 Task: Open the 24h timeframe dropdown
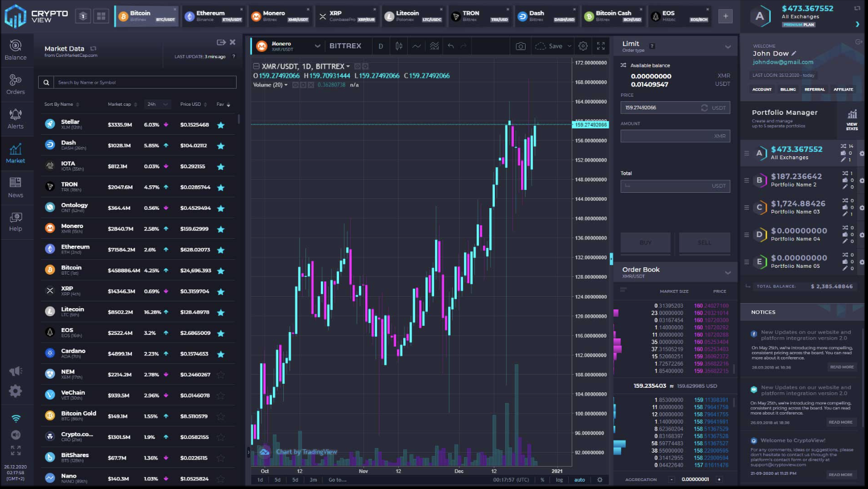click(157, 104)
